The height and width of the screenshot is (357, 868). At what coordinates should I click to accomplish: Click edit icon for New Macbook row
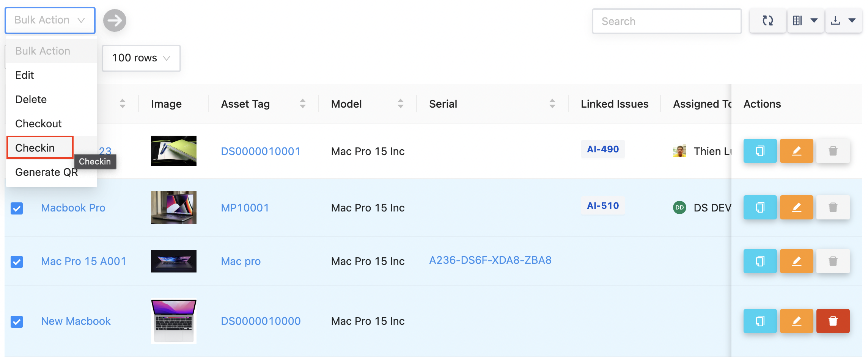tap(796, 321)
